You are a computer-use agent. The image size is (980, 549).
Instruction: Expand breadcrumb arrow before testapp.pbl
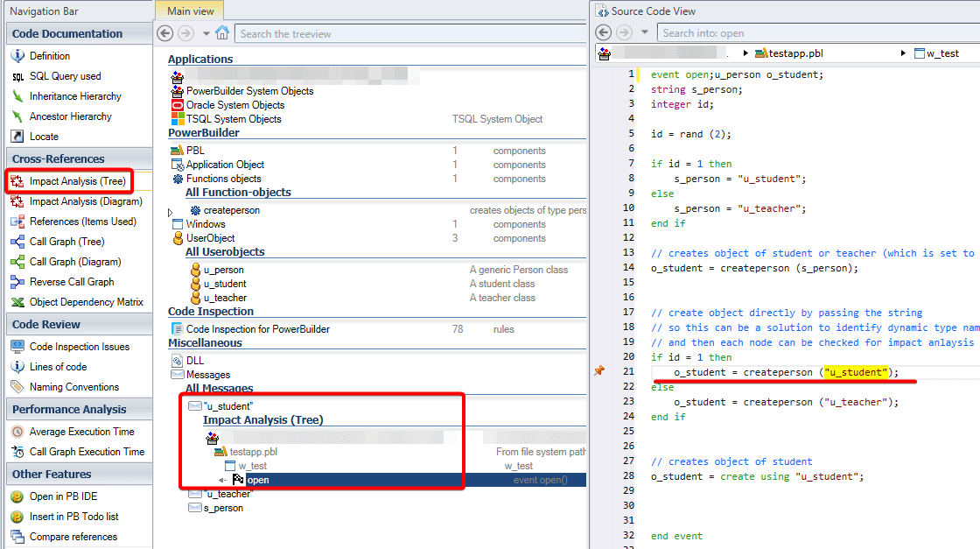(745, 53)
